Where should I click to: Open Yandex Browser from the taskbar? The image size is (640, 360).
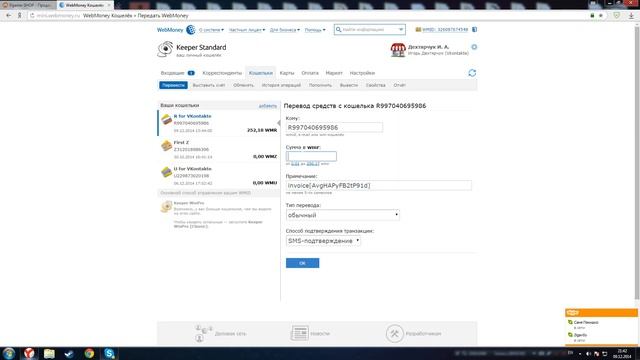tap(29, 353)
